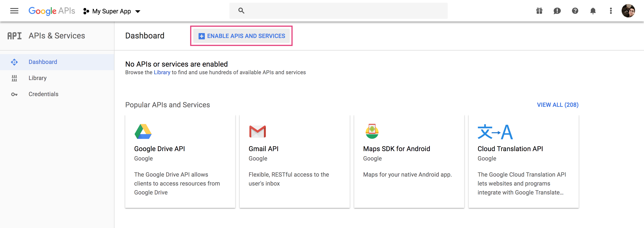This screenshot has width=644, height=228.
Task: Click the search magnifier icon
Action: pos(241,11)
